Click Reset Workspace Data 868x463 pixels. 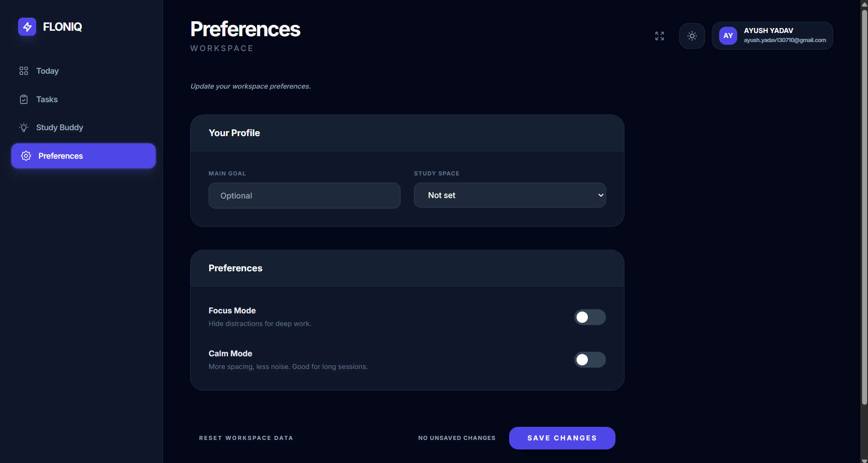[246, 438]
